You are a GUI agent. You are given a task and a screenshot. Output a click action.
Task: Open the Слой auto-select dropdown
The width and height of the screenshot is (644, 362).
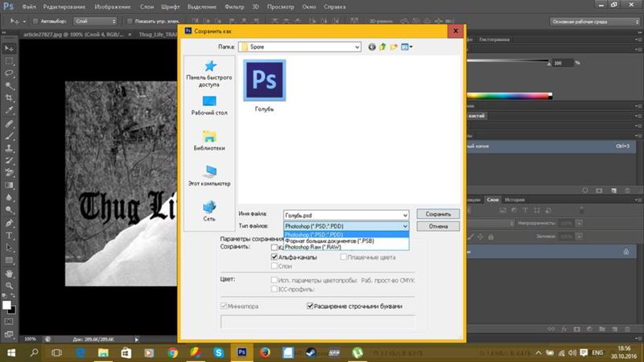click(x=95, y=21)
